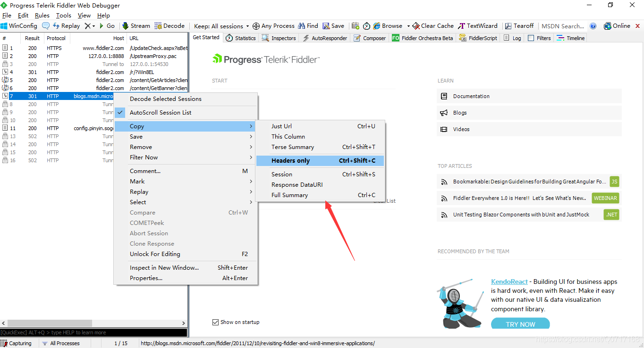
Task: Switch to the Composer tab
Action: point(370,38)
